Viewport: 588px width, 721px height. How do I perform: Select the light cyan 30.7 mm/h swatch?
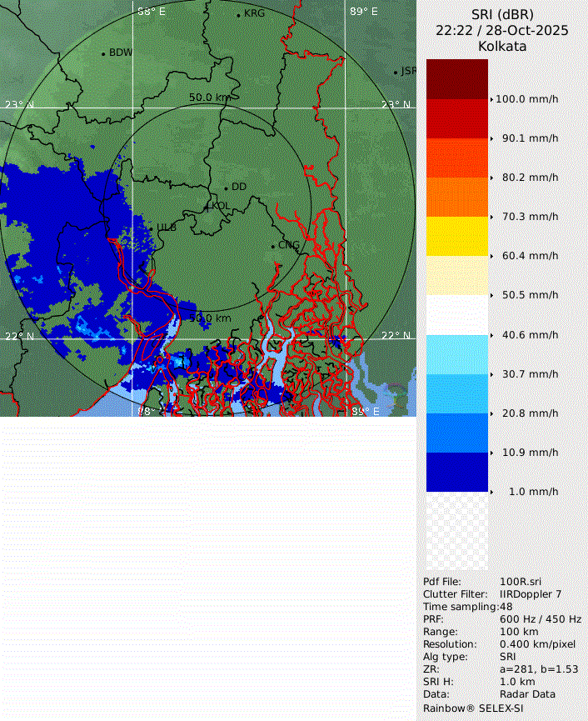pos(457,354)
